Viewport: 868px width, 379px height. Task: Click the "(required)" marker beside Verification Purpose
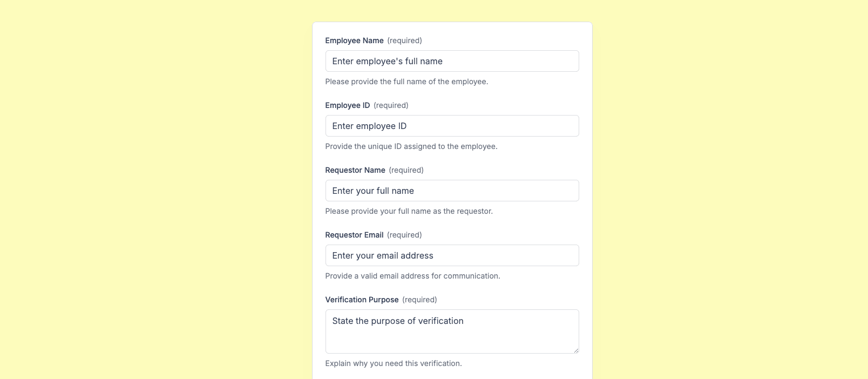(419, 300)
